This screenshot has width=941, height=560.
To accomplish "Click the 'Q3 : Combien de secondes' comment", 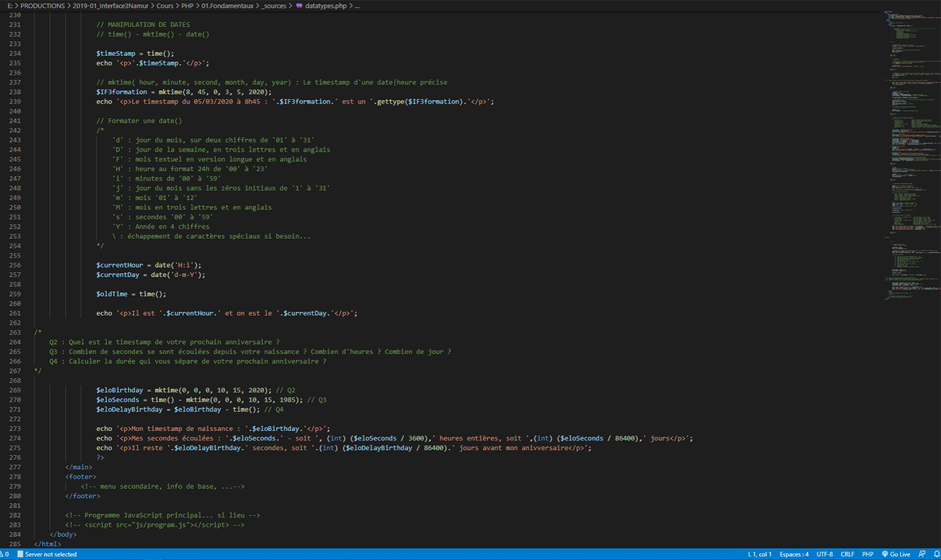I will click(250, 352).
